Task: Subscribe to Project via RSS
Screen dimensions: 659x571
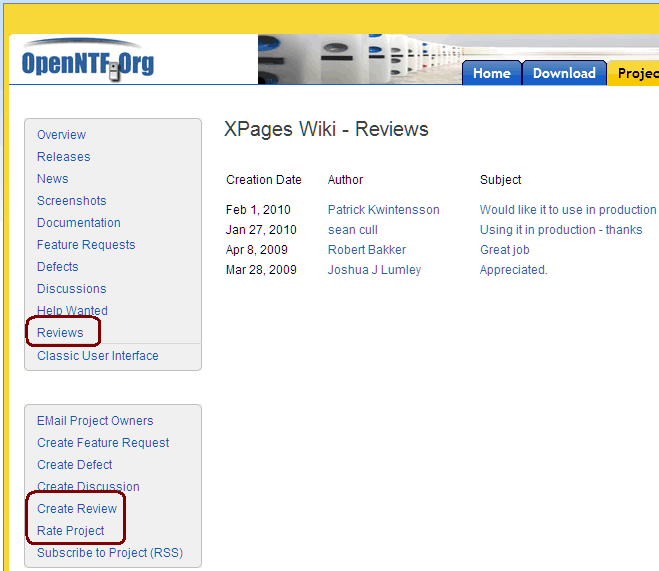Action: point(110,553)
